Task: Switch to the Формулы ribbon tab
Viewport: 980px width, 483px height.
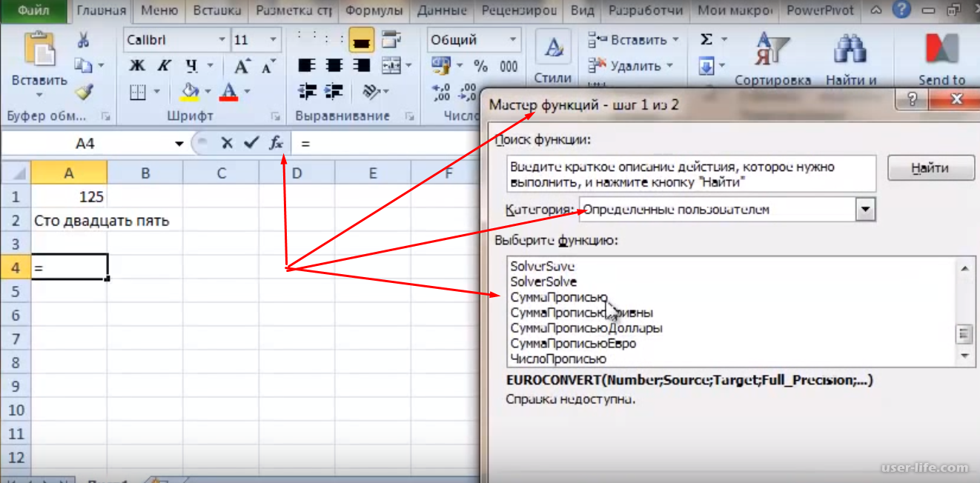Action: click(x=374, y=11)
